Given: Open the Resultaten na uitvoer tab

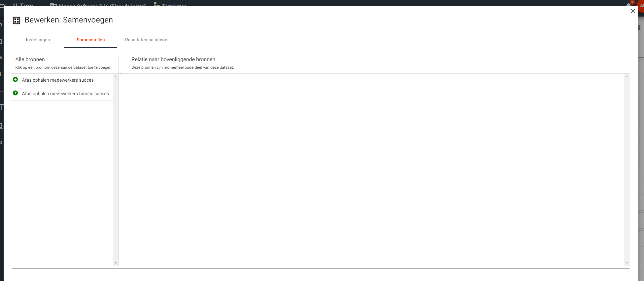Looking at the screenshot, I should [147, 40].
